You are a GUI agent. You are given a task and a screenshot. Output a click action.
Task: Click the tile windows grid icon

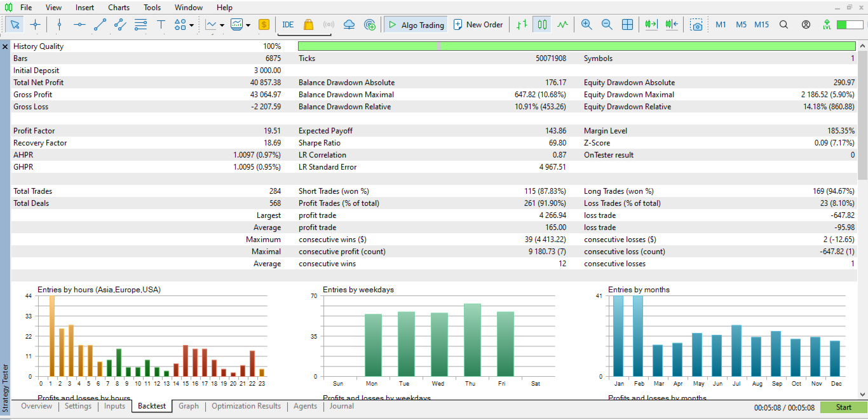[x=627, y=25]
